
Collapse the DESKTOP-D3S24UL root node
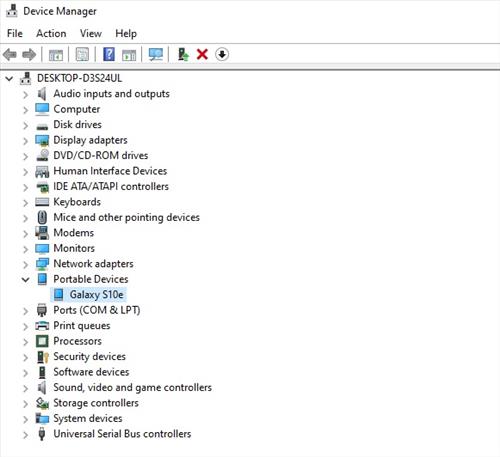9,79
